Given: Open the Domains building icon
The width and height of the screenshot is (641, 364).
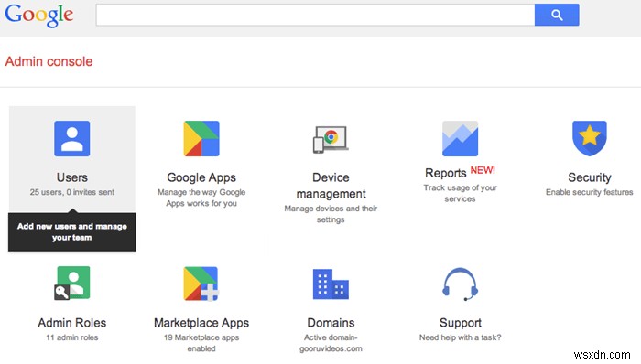Looking at the screenshot, I should [331, 284].
